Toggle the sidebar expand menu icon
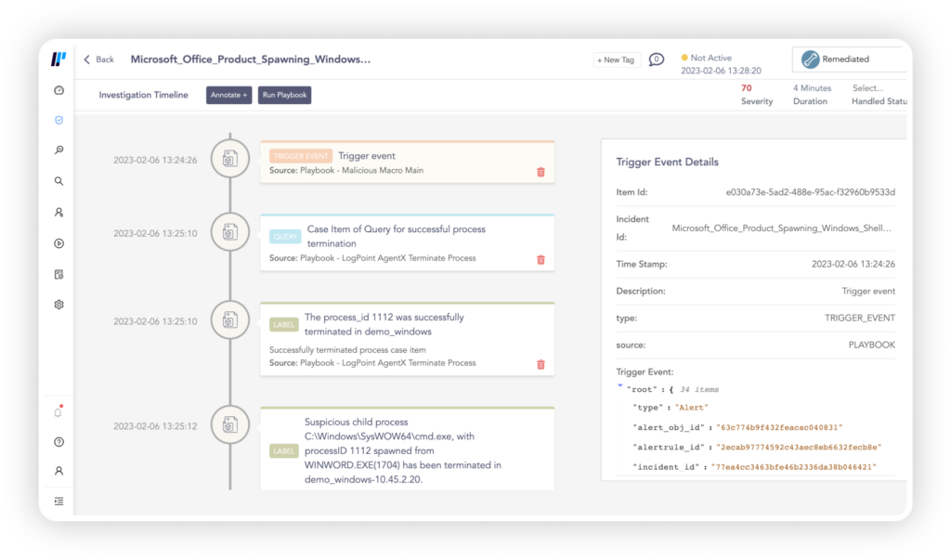 [59, 501]
